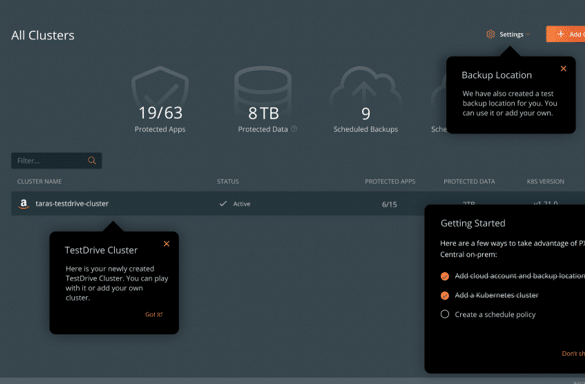Click the All Clusters heading

43,35
